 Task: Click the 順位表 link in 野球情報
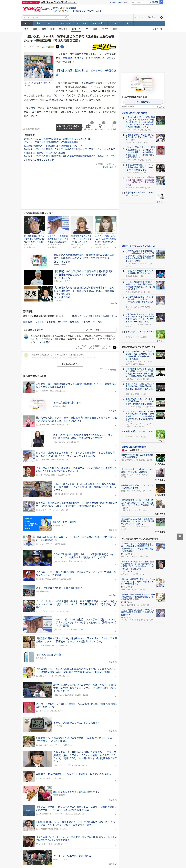pos(97,316)
